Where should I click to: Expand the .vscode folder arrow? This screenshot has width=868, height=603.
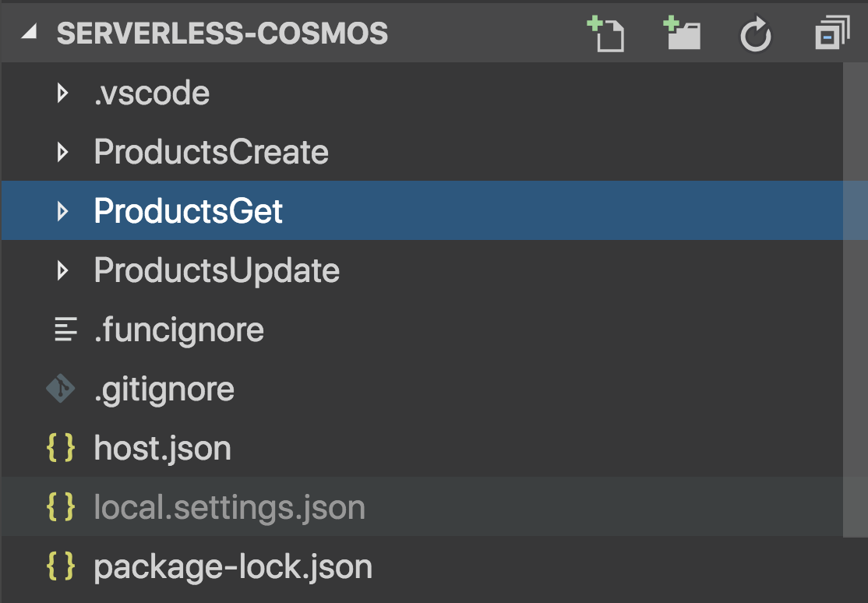63,93
